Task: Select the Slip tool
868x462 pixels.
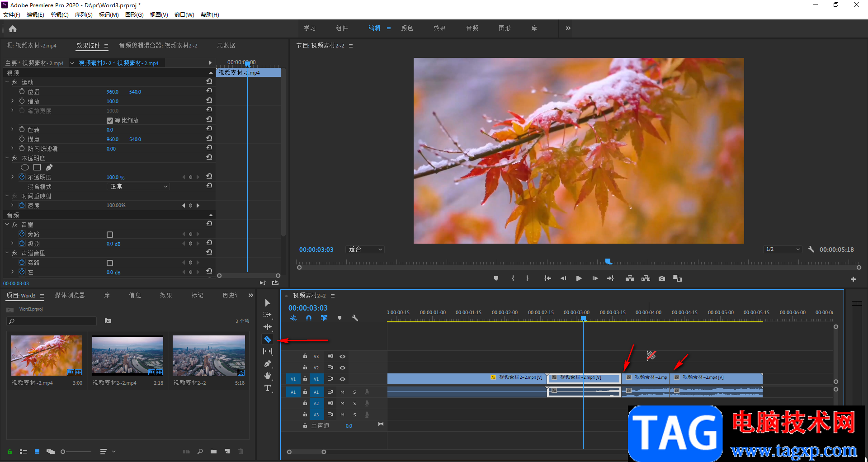Action: coord(268,351)
